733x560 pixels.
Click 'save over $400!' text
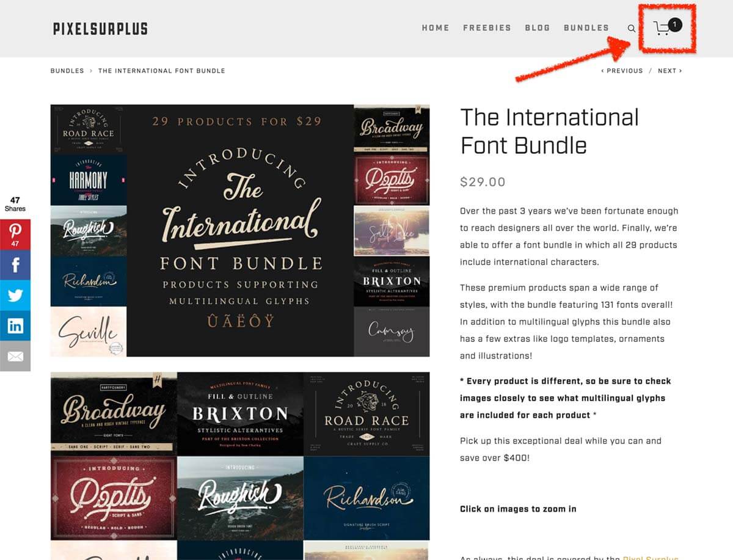(x=495, y=457)
